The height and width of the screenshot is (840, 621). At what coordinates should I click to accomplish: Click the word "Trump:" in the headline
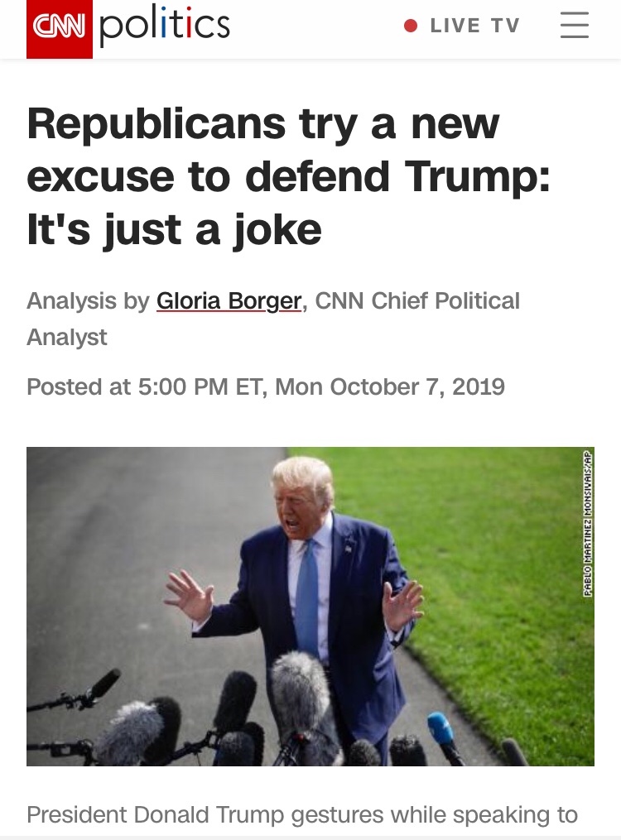point(476,177)
